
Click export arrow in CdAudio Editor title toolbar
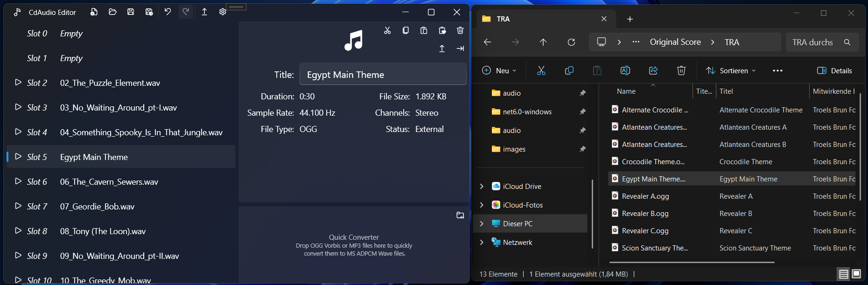click(x=204, y=12)
